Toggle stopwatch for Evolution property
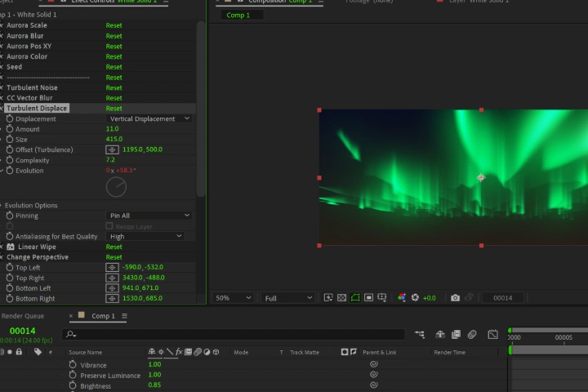This screenshot has width=588, height=392. tap(10, 171)
